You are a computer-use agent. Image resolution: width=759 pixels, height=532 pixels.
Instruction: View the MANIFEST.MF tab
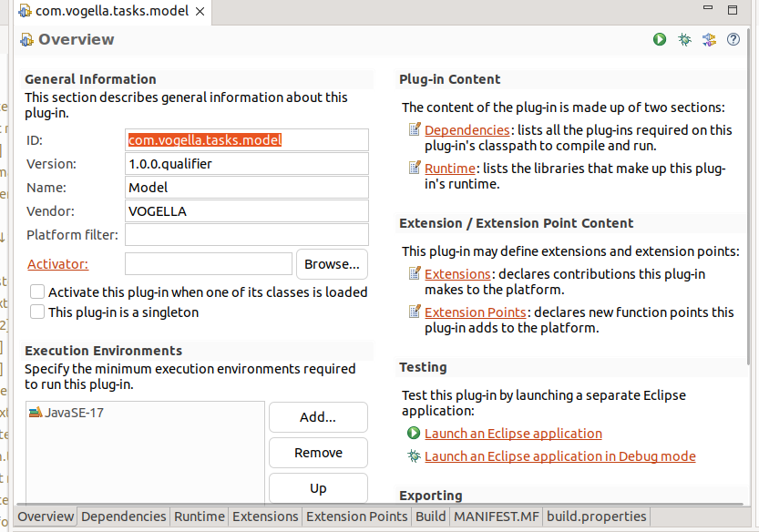497,517
